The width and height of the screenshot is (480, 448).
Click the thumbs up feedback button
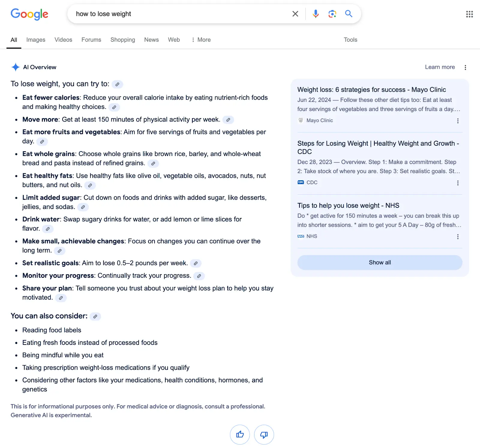point(240,435)
